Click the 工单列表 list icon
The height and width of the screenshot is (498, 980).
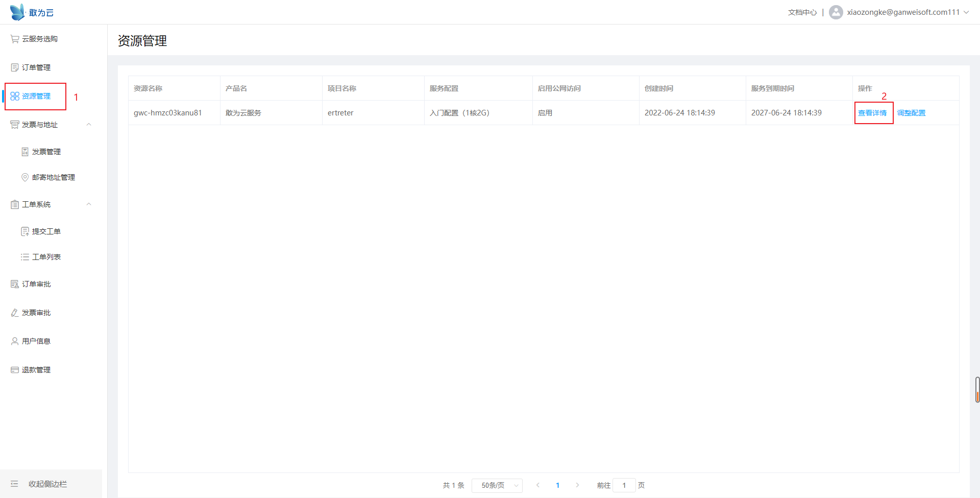coord(25,257)
